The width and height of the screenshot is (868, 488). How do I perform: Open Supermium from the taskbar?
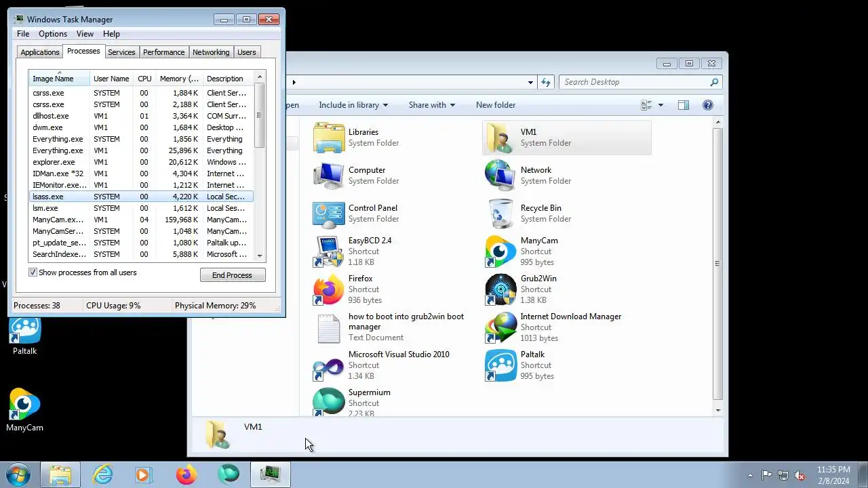coord(229,475)
